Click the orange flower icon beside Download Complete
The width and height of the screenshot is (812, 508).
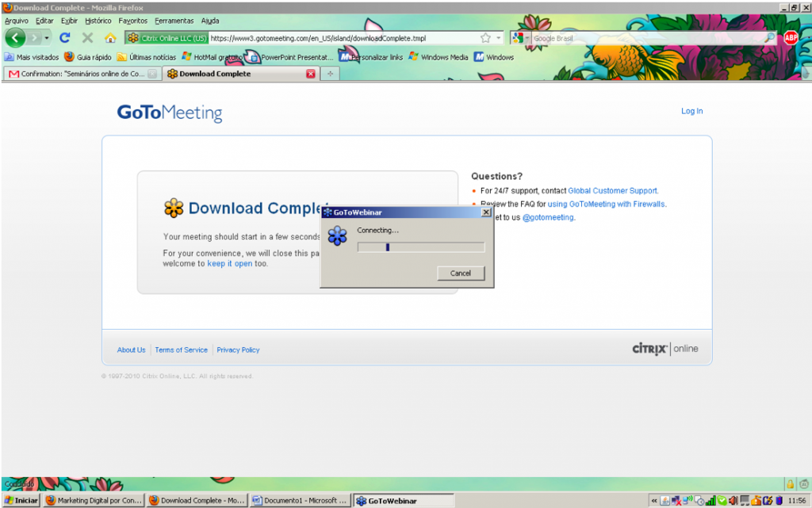174,208
